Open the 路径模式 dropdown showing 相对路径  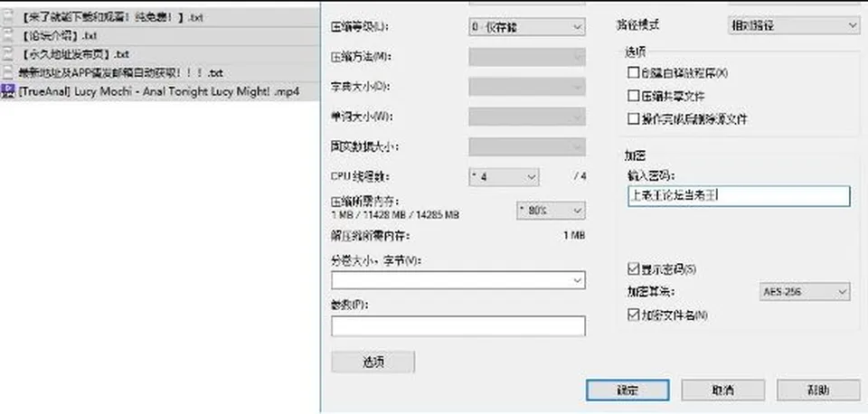793,25
